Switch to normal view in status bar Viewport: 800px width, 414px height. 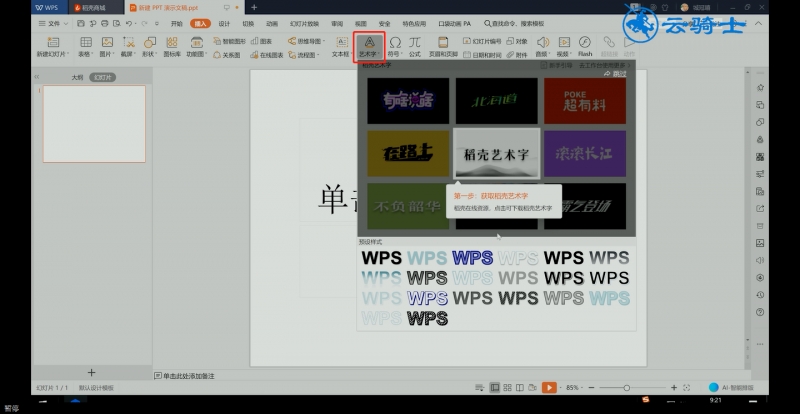tap(494, 388)
